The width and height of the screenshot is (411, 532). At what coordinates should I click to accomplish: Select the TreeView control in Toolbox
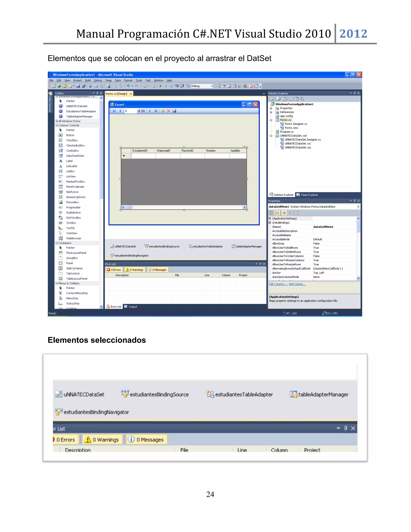click(72, 233)
